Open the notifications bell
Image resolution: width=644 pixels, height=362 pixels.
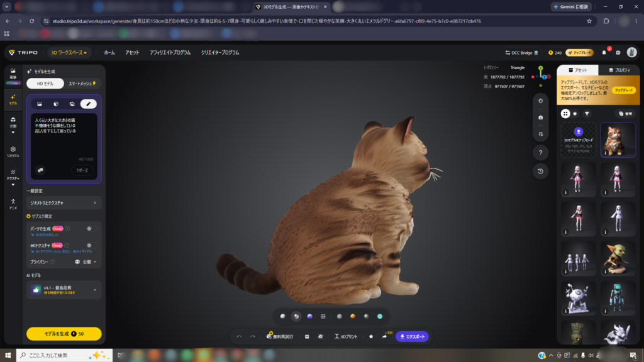(604, 53)
